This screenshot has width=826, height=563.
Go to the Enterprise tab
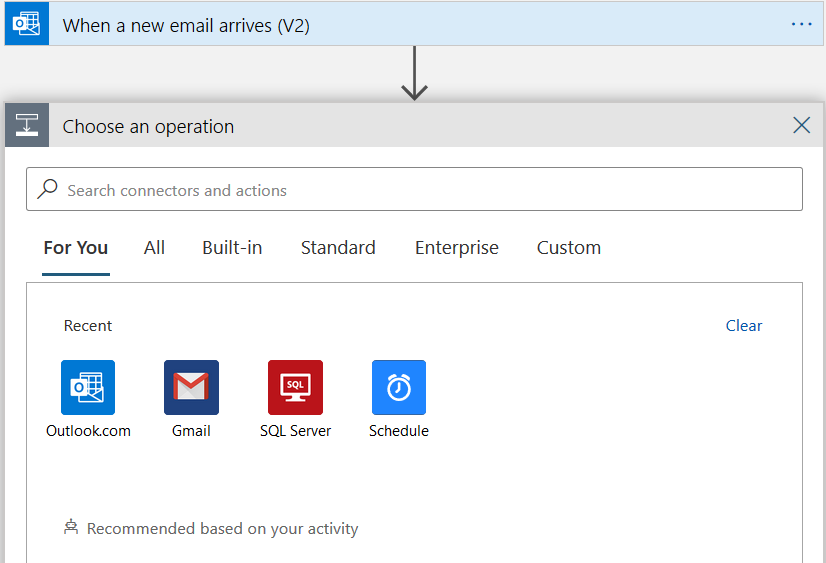pyautogui.click(x=457, y=248)
